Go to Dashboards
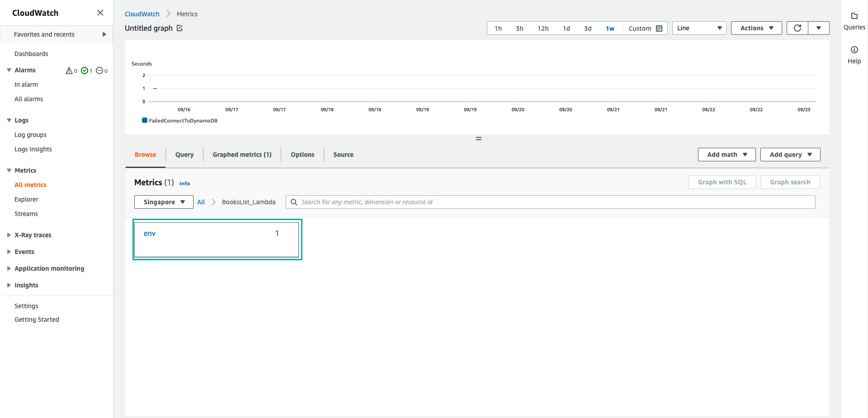 coord(31,54)
